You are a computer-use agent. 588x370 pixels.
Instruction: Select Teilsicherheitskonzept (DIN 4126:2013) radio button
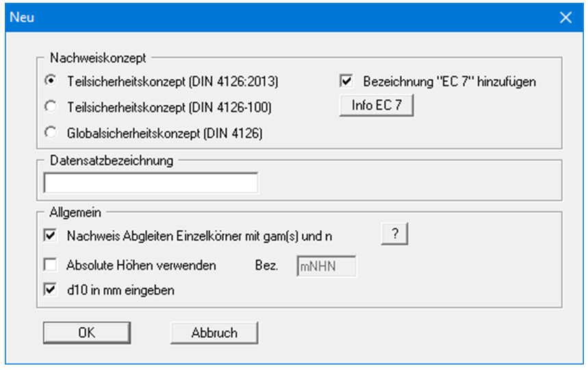coord(50,82)
